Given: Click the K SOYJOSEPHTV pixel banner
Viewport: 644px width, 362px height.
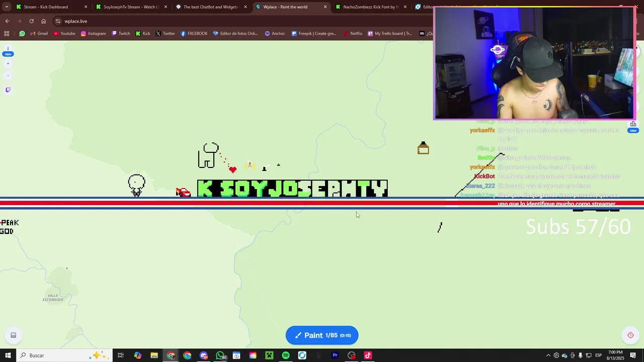Looking at the screenshot, I should (292, 189).
